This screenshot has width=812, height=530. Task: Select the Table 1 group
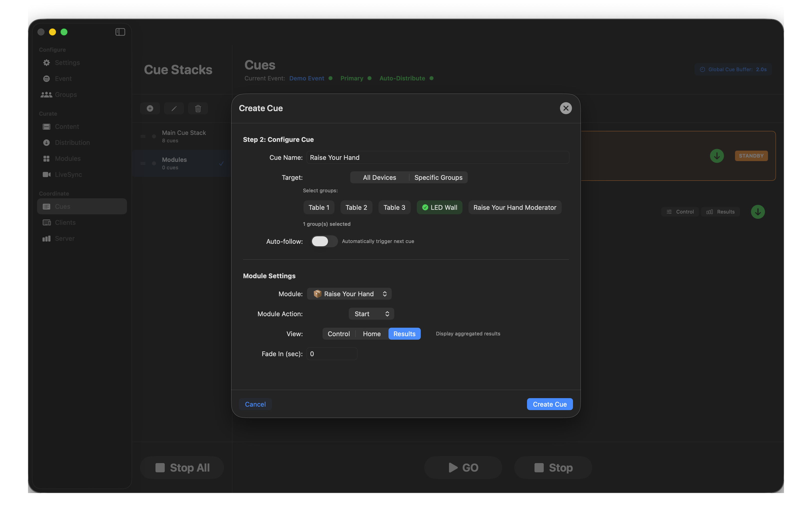point(319,208)
